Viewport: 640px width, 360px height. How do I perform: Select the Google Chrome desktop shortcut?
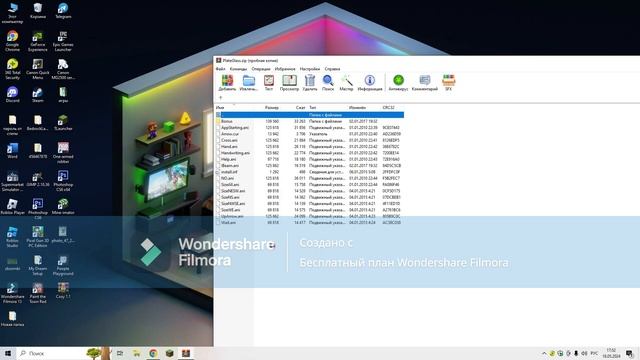tap(13, 41)
